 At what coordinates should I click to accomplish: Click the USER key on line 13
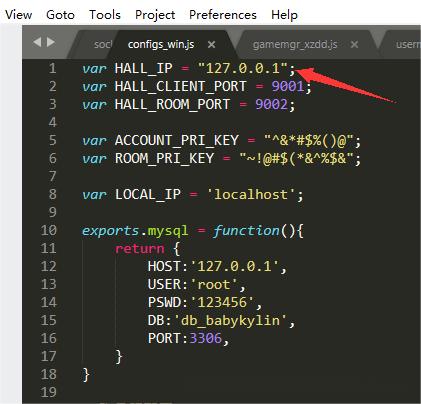coord(164,285)
